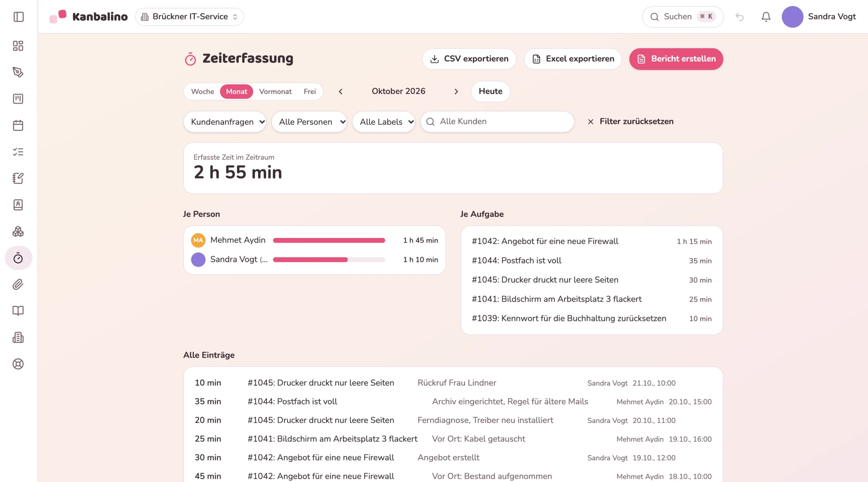Open the dashboard grid icon in sidebar
The height and width of the screenshot is (482, 868).
coord(18,46)
